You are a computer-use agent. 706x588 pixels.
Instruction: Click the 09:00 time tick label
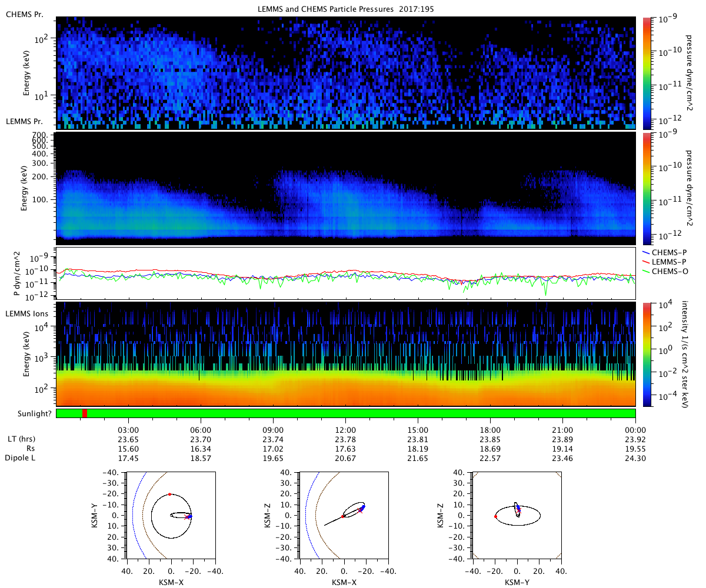[x=274, y=429]
